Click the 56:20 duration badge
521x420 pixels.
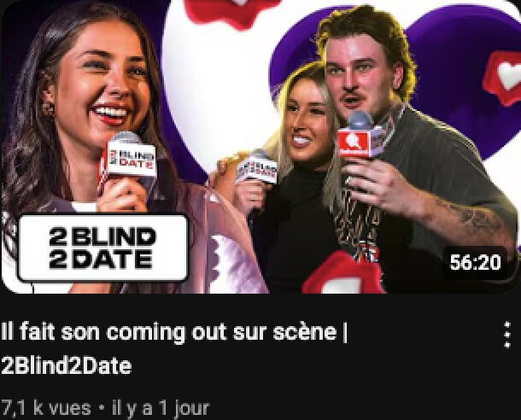[x=475, y=262]
